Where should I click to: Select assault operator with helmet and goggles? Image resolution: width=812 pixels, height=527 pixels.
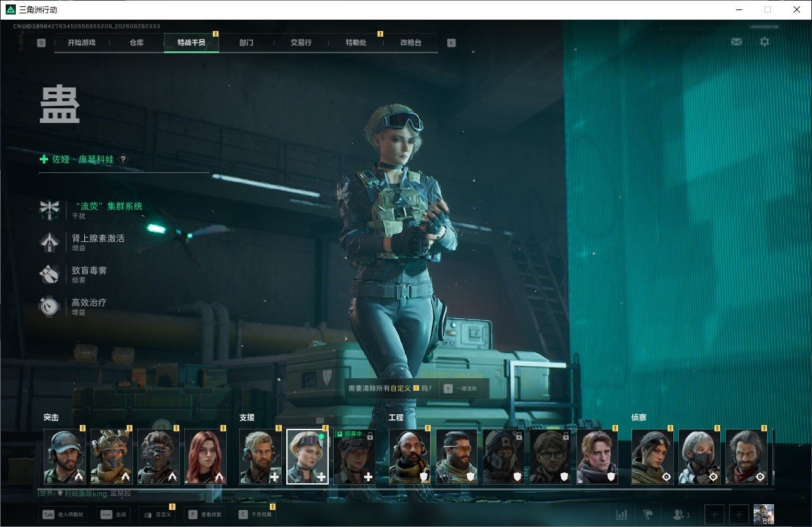click(111, 457)
